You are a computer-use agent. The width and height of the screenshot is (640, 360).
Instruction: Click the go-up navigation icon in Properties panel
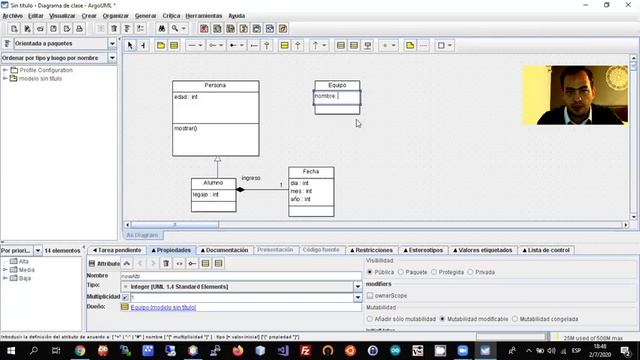[x=127, y=263]
